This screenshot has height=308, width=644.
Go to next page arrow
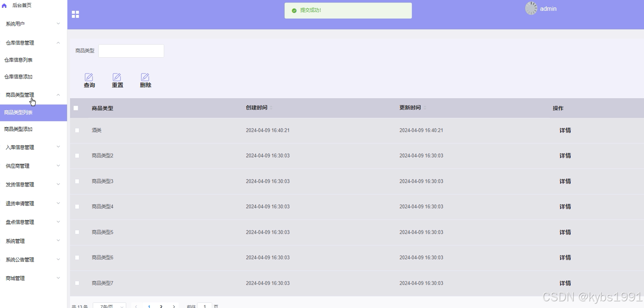(x=174, y=307)
